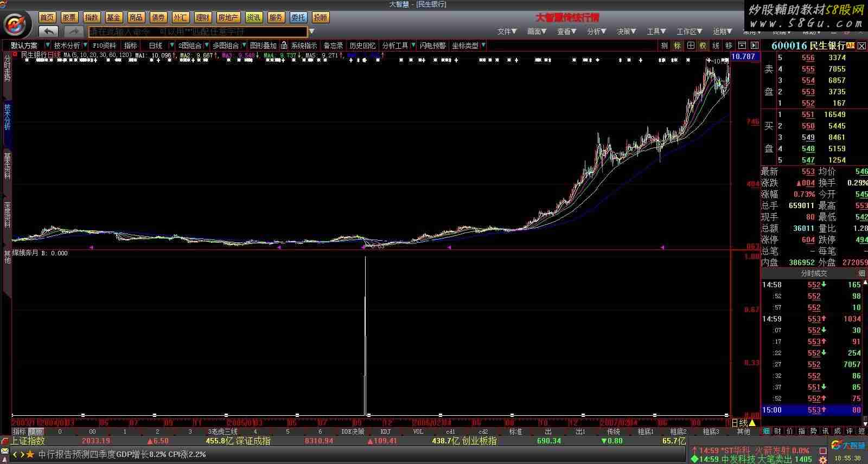Select the 财 finance tab at bottom right
Viewport: 868px width, 464px height.
tap(778, 431)
